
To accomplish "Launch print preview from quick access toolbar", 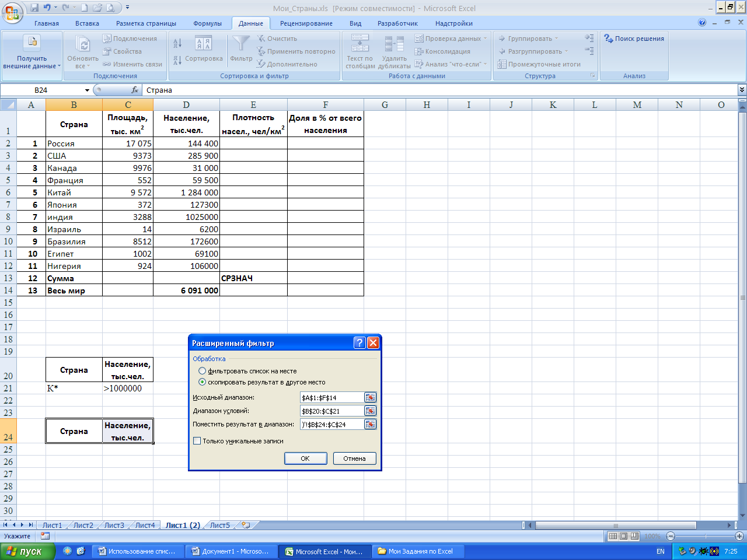I will point(110,8).
